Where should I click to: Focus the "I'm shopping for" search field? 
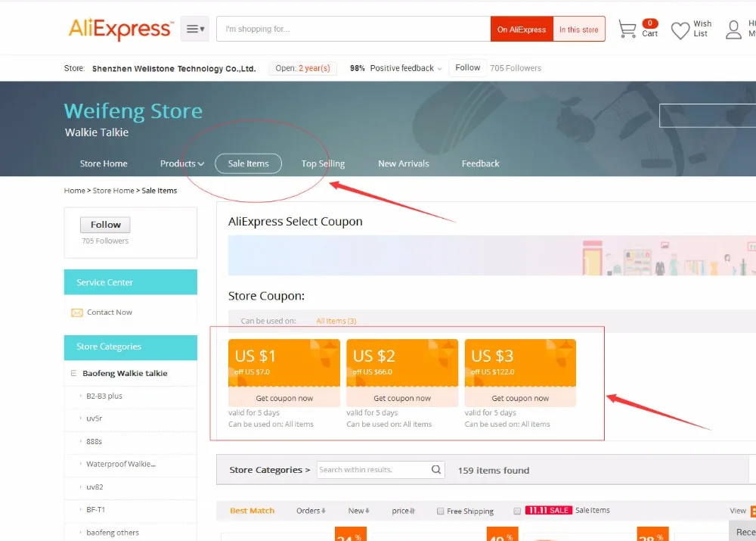coord(353,29)
